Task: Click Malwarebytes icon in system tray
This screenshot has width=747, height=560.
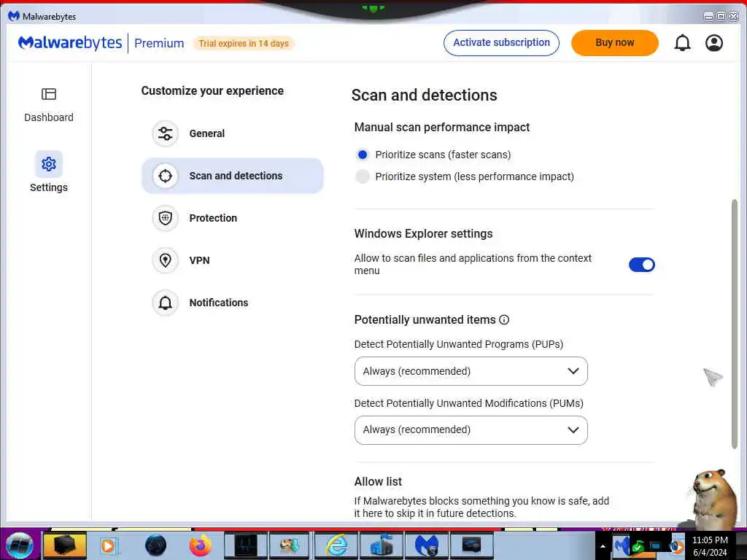Action: [621, 545]
